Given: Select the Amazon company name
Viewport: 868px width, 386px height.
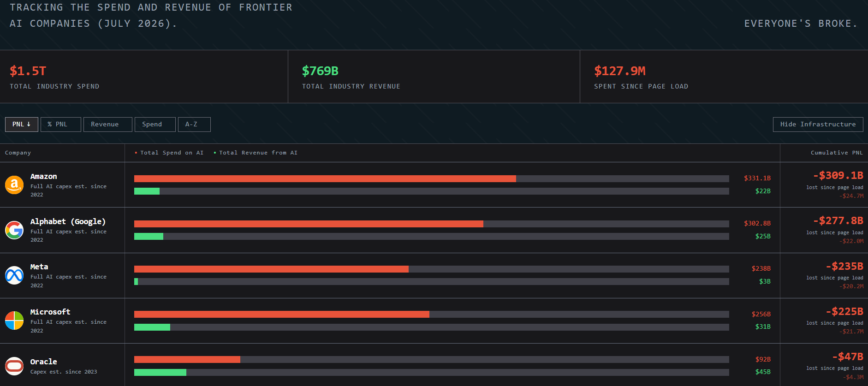Looking at the screenshot, I should [44, 176].
